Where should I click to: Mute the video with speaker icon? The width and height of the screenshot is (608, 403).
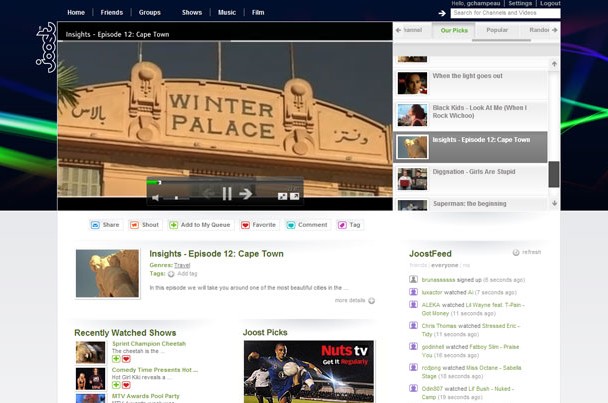(155, 198)
